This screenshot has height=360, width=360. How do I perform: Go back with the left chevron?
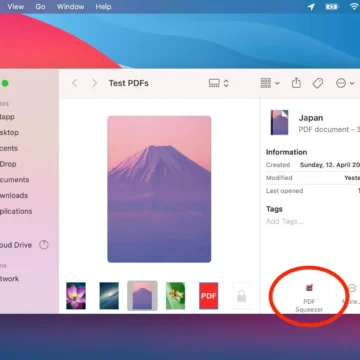75,83
